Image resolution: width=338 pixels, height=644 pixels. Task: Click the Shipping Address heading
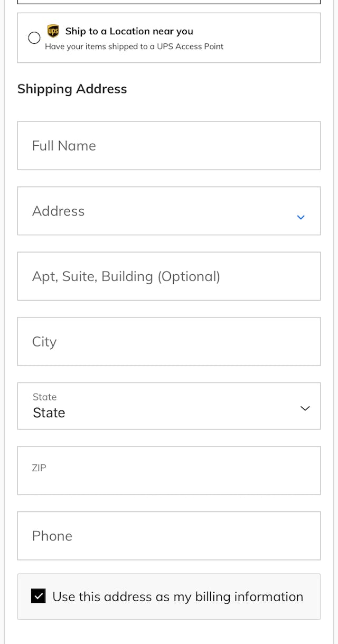pos(72,89)
